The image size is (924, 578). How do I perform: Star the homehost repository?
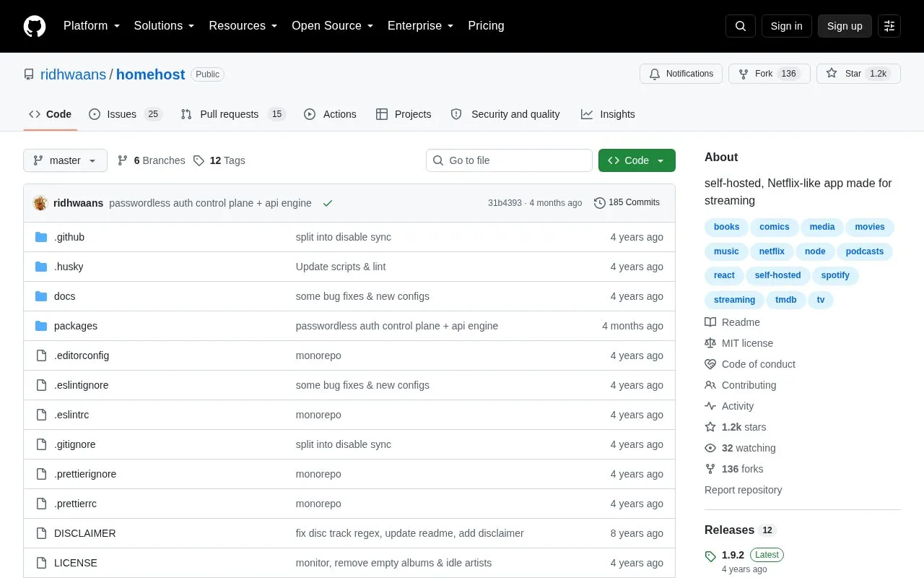(858, 74)
